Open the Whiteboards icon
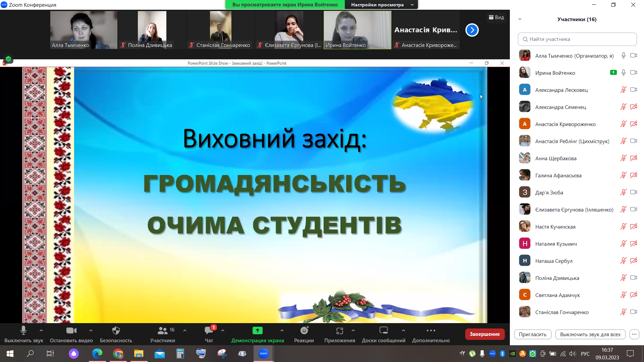The image size is (644, 362). 383,331
